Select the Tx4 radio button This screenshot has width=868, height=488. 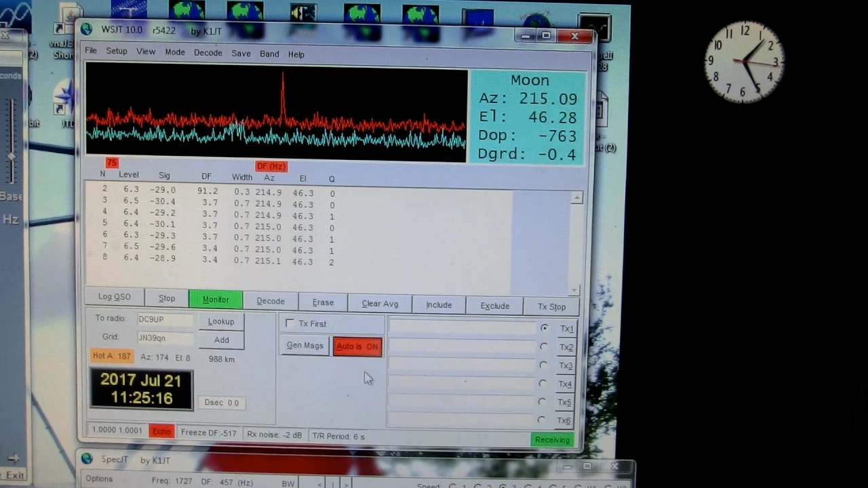[542, 383]
